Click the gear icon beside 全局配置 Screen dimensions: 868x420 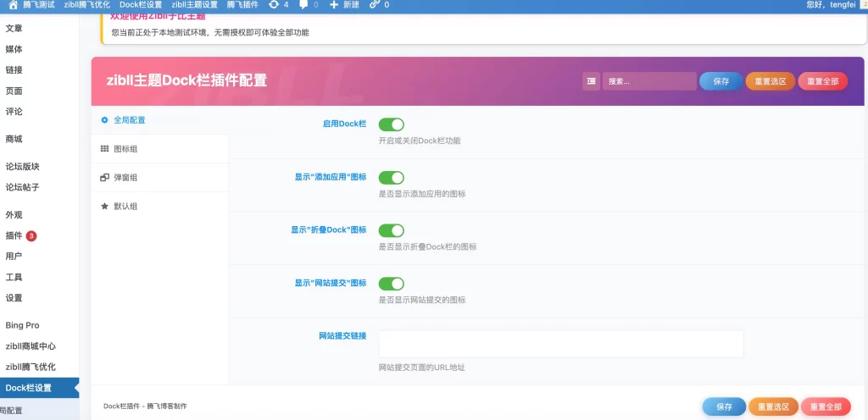tap(104, 120)
